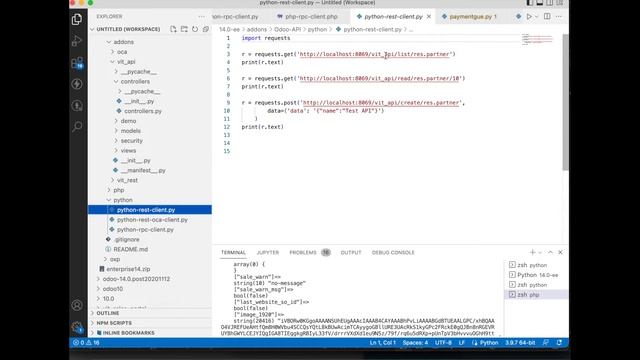Image resolution: width=640 pixels, height=360 pixels.
Task: Open Run and Debug view
Action: pyautogui.click(x=77, y=41)
